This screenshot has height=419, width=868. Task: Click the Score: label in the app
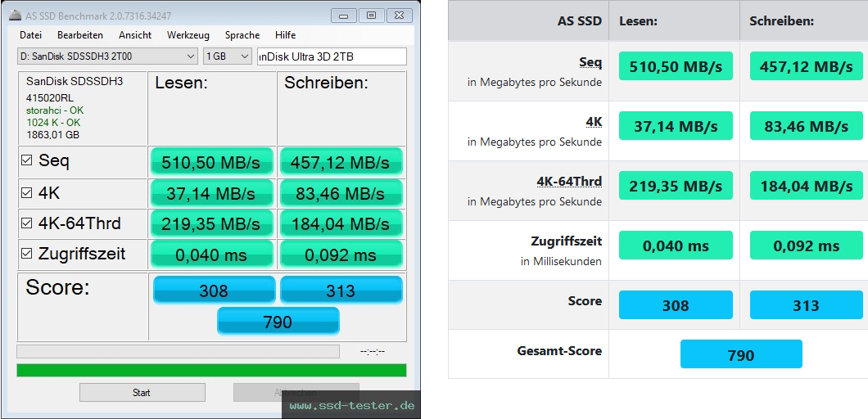point(57,288)
